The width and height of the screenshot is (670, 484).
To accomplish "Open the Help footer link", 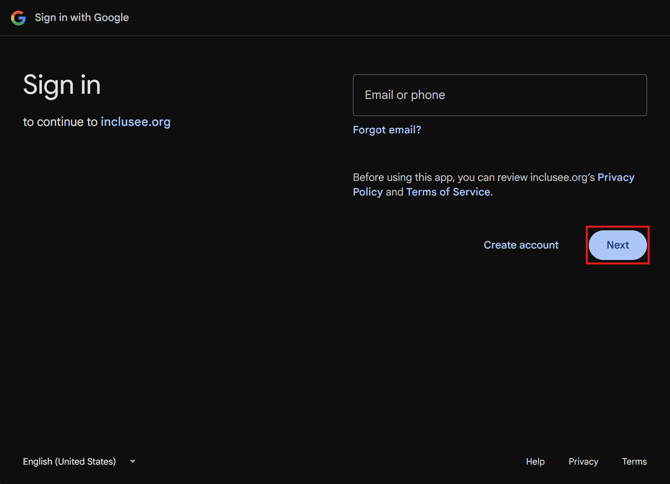I will (535, 461).
